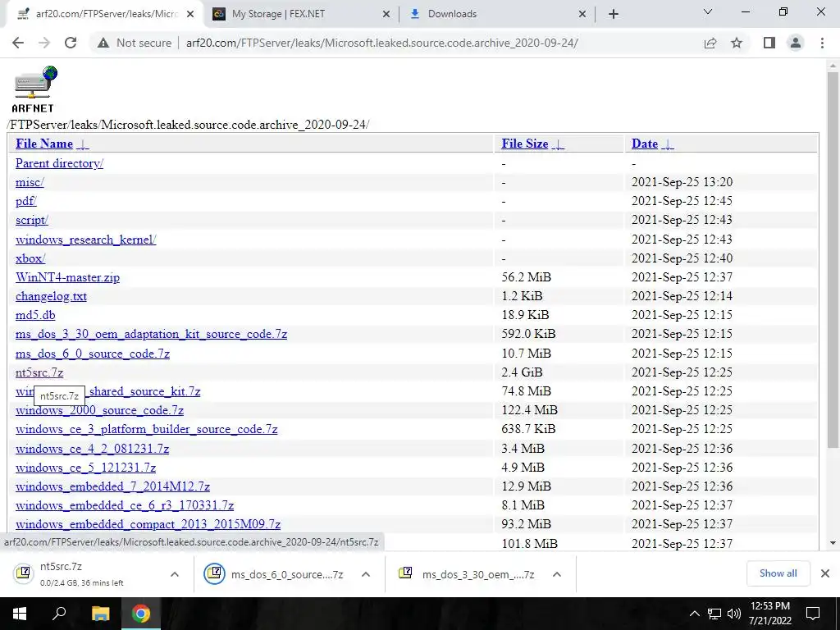Go back to the previous page

pos(18,43)
